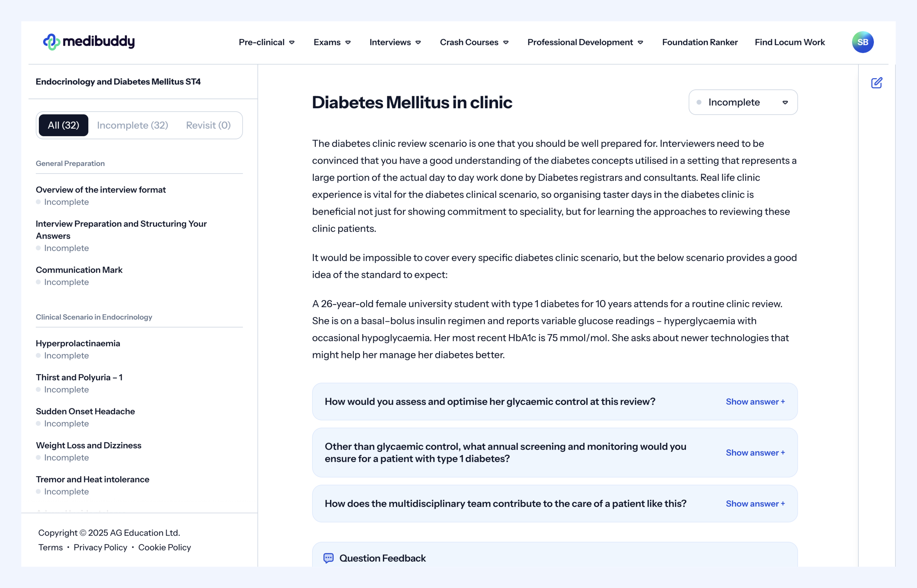Switch to the Incomplete (32) tab
This screenshot has width=917, height=588.
tap(133, 125)
